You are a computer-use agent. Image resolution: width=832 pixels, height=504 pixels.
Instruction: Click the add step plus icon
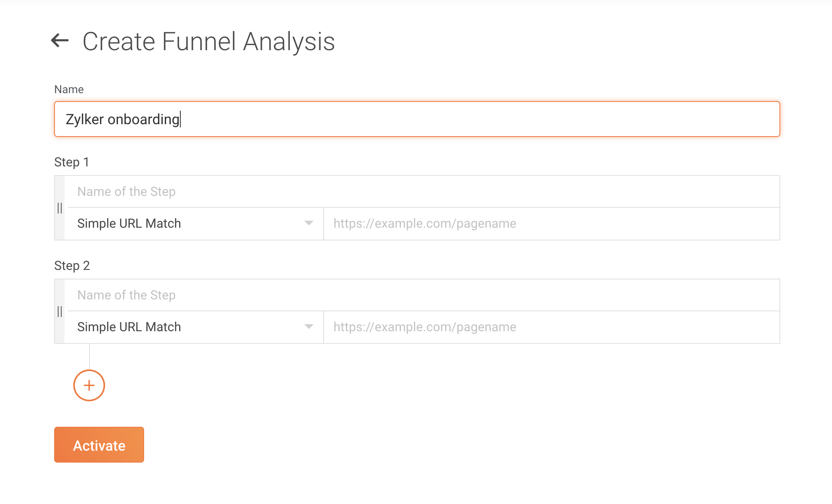pos(89,385)
